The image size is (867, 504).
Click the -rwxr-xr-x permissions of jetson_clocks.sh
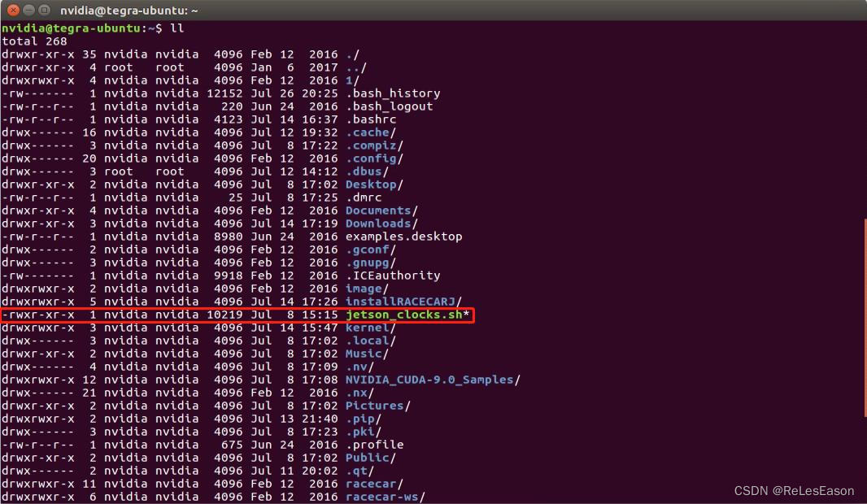pyautogui.click(x=38, y=315)
